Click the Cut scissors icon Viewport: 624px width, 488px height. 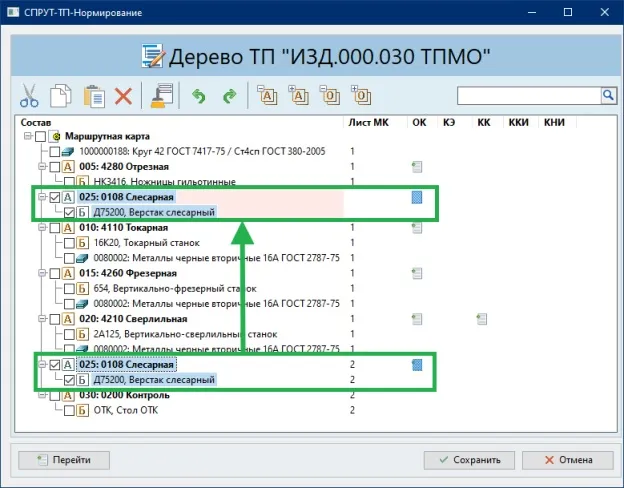[x=28, y=97]
